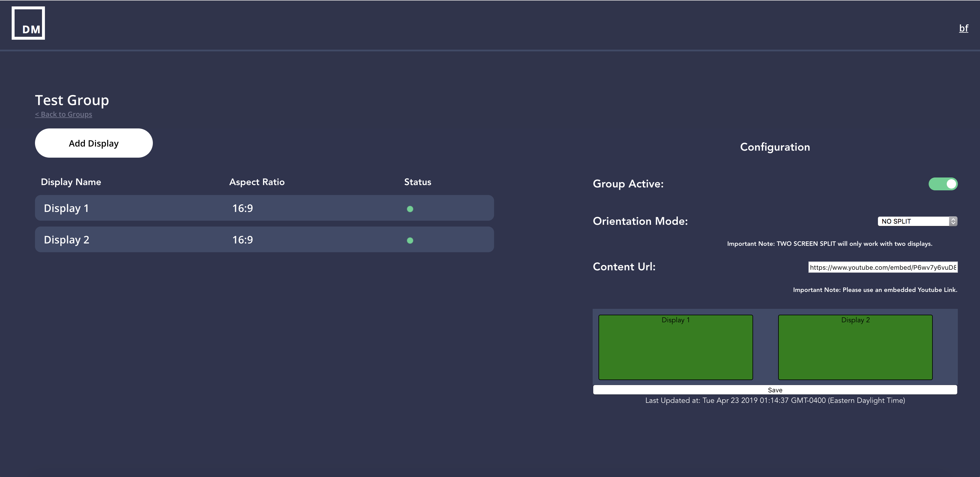Click the Configuration heading
This screenshot has width=980, height=477.
point(775,147)
